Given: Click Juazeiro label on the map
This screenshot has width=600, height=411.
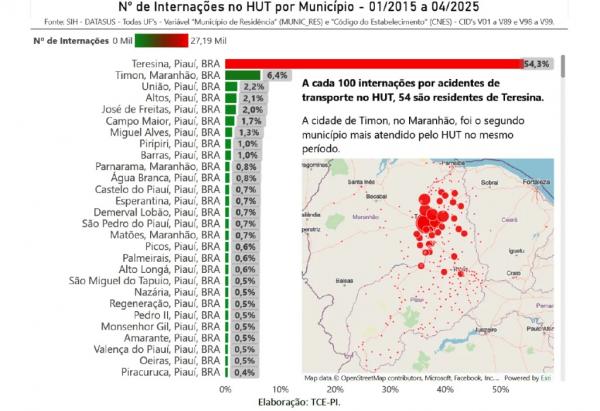Looking at the screenshot, I should pyautogui.click(x=486, y=329).
